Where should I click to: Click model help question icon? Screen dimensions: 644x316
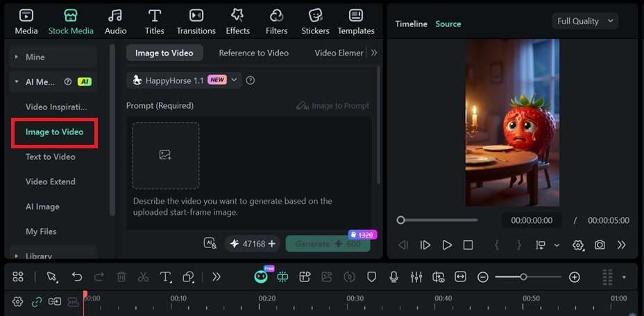250,80
